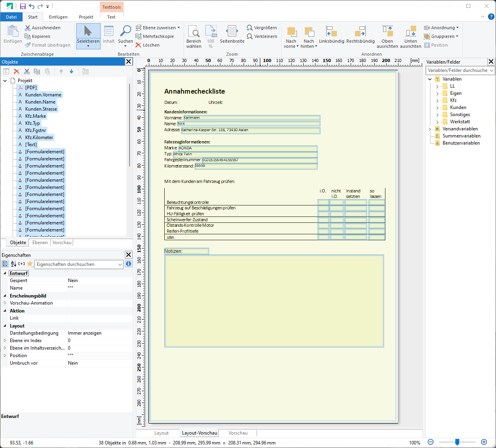Close the Variablen/Felder panel
Viewport: 496px width, 448px height.
click(x=491, y=62)
